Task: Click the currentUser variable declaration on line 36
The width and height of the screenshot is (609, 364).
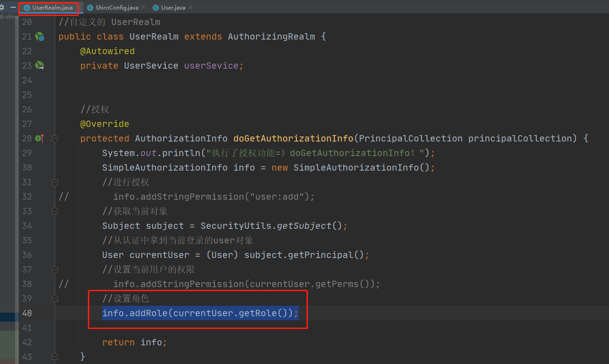Action: point(159,255)
